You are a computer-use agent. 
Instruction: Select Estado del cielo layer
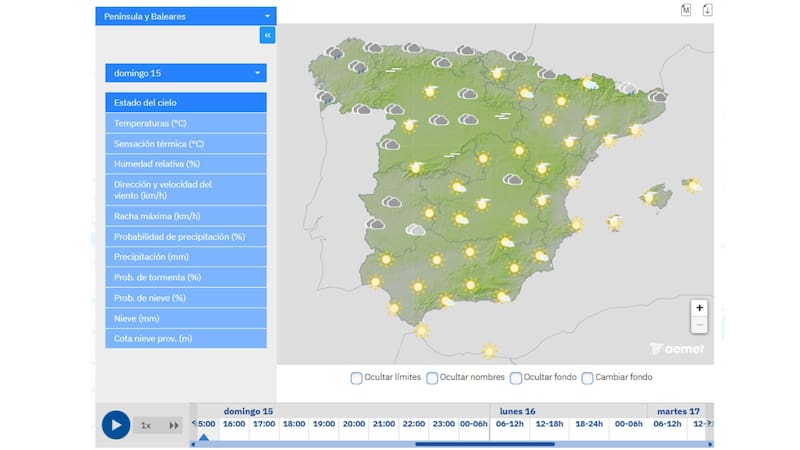click(186, 103)
